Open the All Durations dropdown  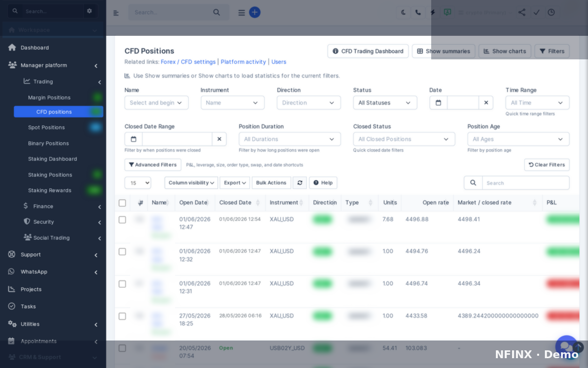coord(290,139)
